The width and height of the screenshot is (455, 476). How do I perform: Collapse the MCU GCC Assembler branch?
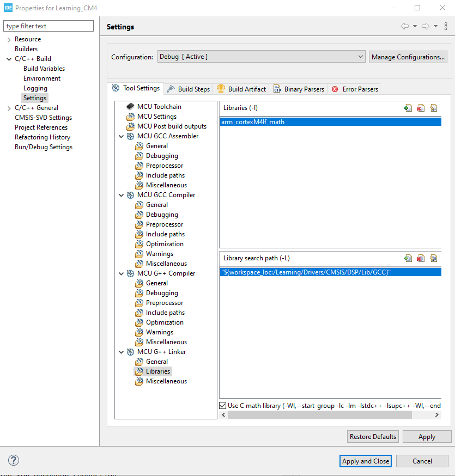[121, 136]
